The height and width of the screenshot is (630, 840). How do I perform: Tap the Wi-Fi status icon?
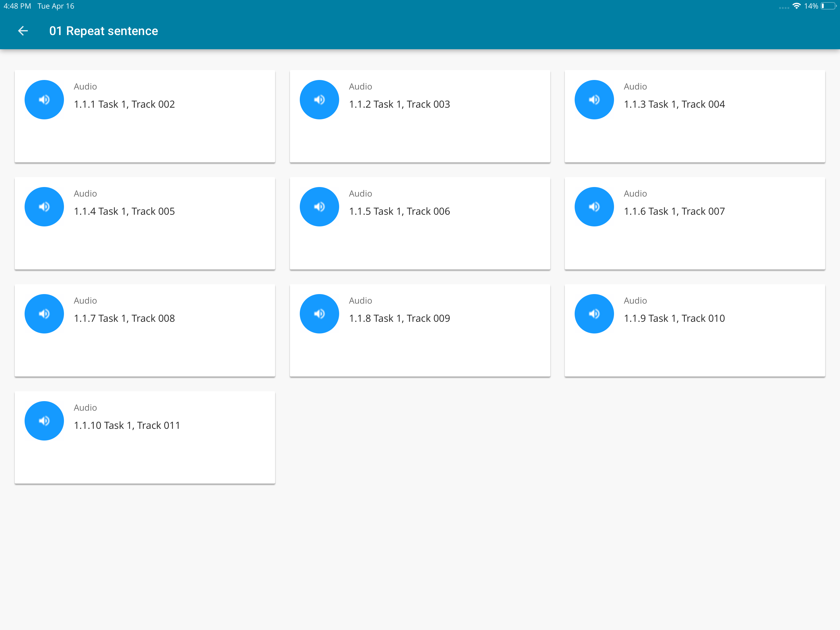(796, 6)
